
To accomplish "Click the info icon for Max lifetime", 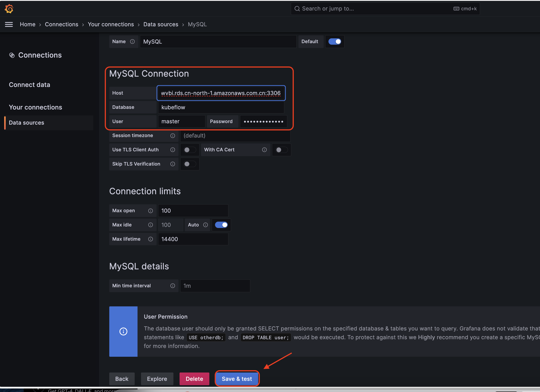I will 150,239.
